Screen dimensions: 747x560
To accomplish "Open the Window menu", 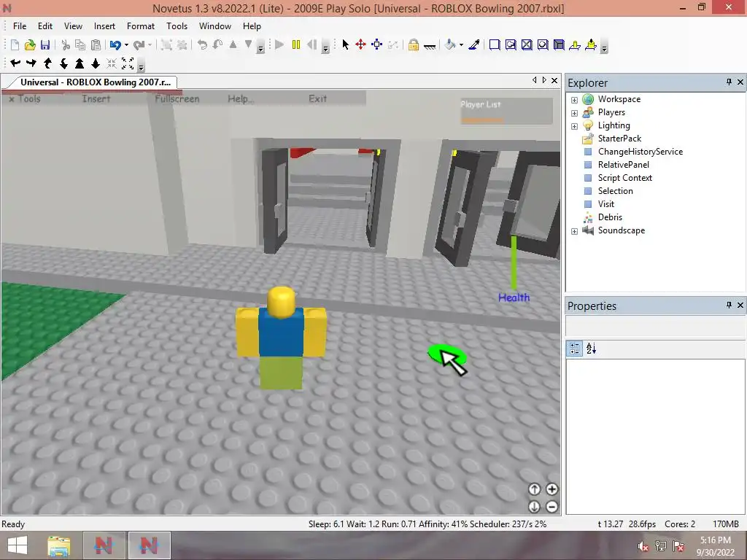I will click(215, 26).
